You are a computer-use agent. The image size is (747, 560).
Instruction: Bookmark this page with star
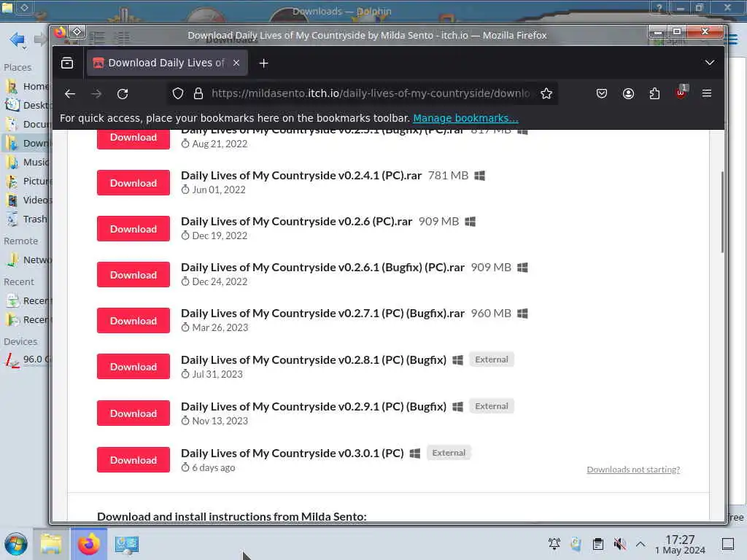pyautogui.click(x=546, y=94)
